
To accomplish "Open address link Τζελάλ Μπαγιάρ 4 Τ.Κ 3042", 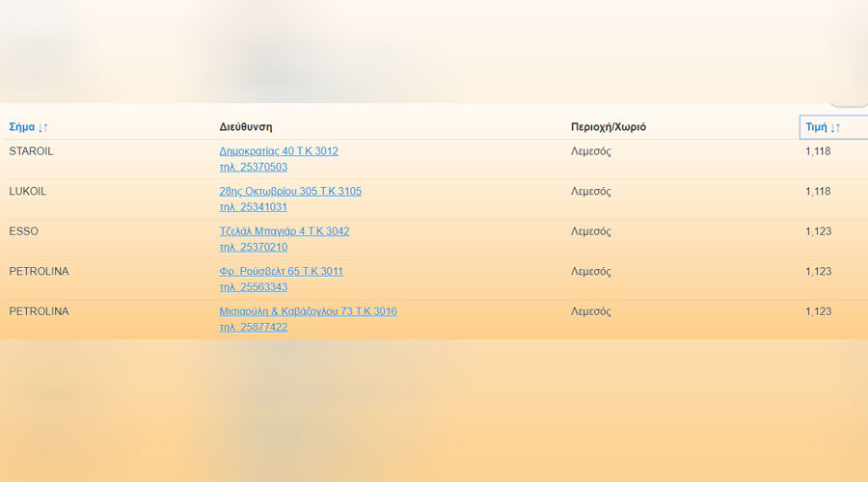I will pyautogui.click(x=284, y=231).
